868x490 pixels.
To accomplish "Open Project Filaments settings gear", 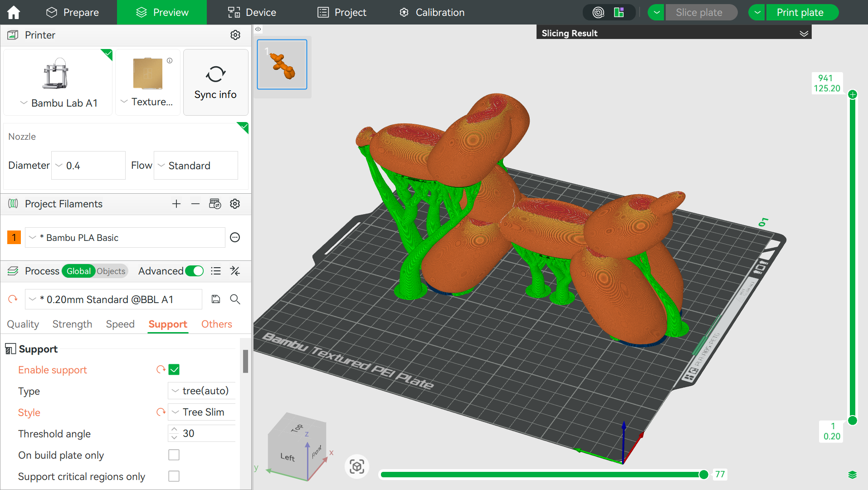I will (x=235, y=204).
